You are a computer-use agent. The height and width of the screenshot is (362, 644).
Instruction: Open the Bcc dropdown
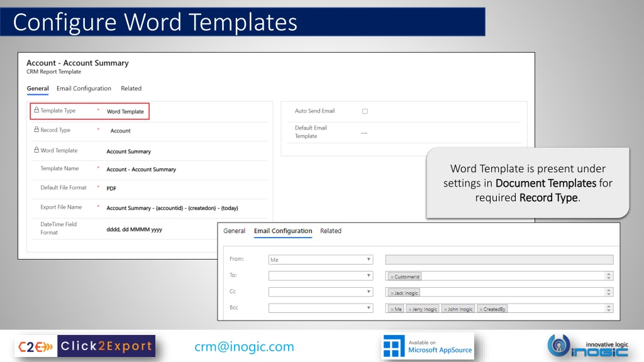pyautogui.click(x=321, y=308)
